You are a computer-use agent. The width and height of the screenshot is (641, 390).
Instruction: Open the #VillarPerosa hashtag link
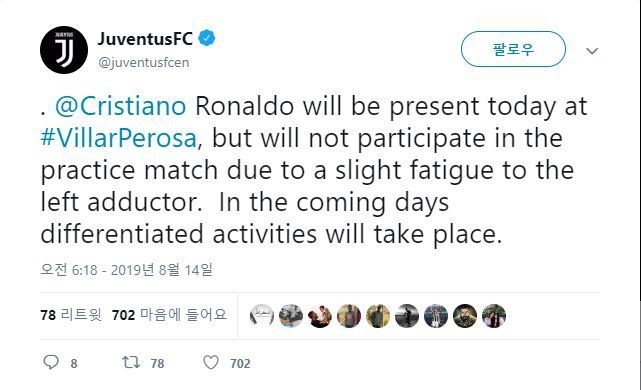[119, 138]
